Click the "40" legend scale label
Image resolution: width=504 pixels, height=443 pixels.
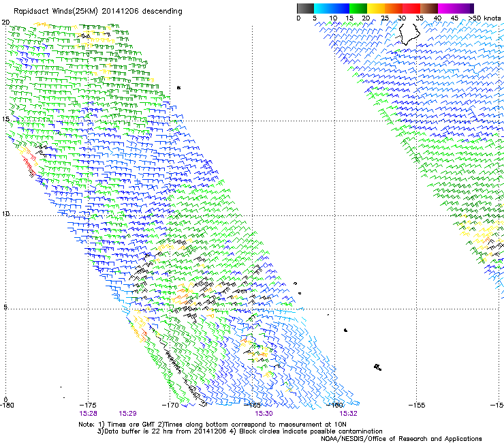[437, 18]
